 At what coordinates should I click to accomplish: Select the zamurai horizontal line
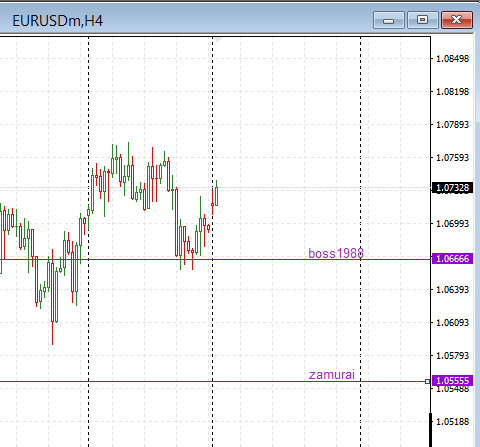point(150,381)
